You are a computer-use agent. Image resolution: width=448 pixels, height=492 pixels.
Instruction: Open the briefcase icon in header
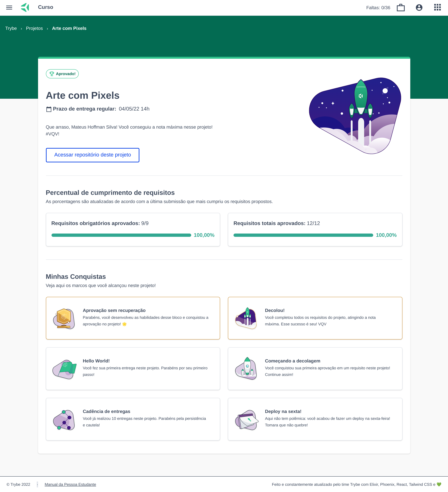pyautogui.click(x=401, y=8)
